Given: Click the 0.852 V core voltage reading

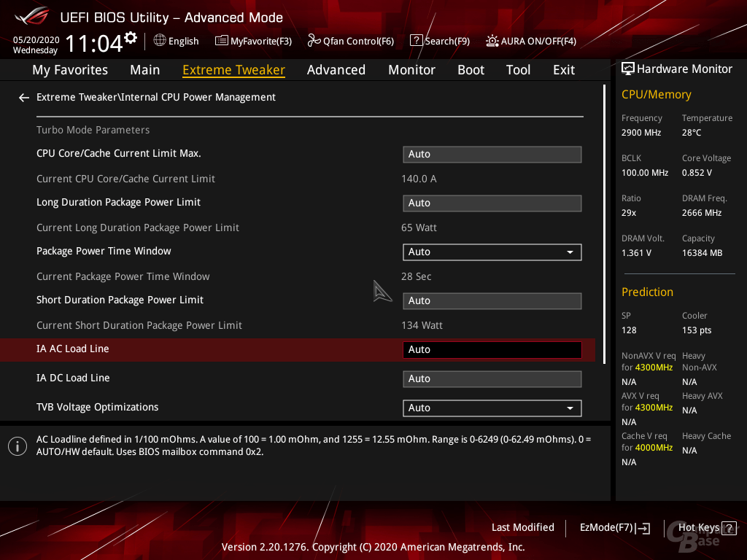Looking at the screenshot, I should coord(697,173).
